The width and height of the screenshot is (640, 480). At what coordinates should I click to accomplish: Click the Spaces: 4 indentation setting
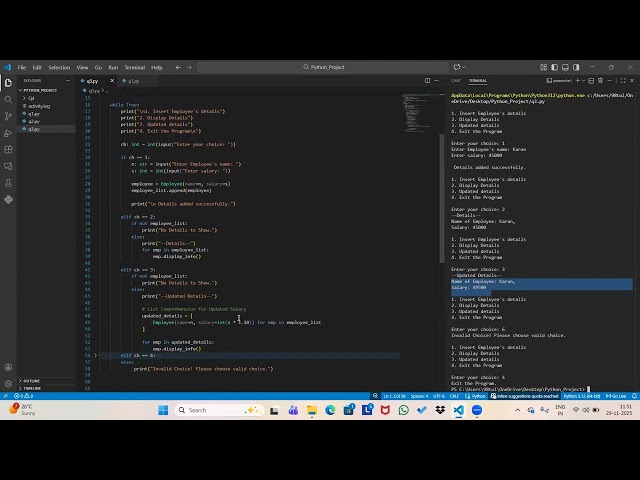[419, 396]
